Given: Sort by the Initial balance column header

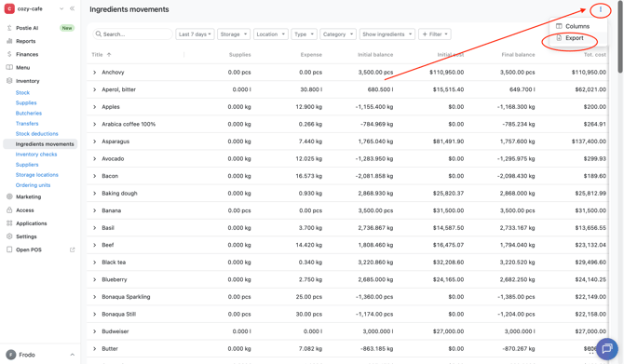Looking at the screenshot, I should click(375, 55).
